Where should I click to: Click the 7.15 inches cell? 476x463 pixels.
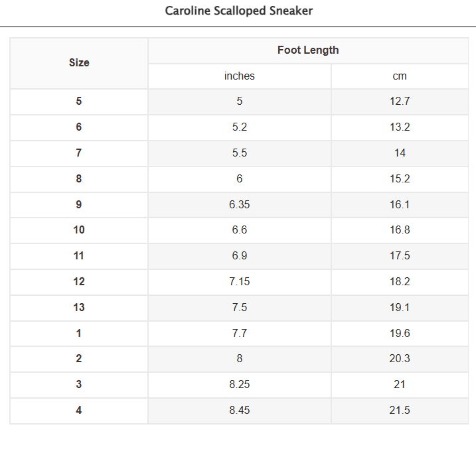[x=240, y=281]
